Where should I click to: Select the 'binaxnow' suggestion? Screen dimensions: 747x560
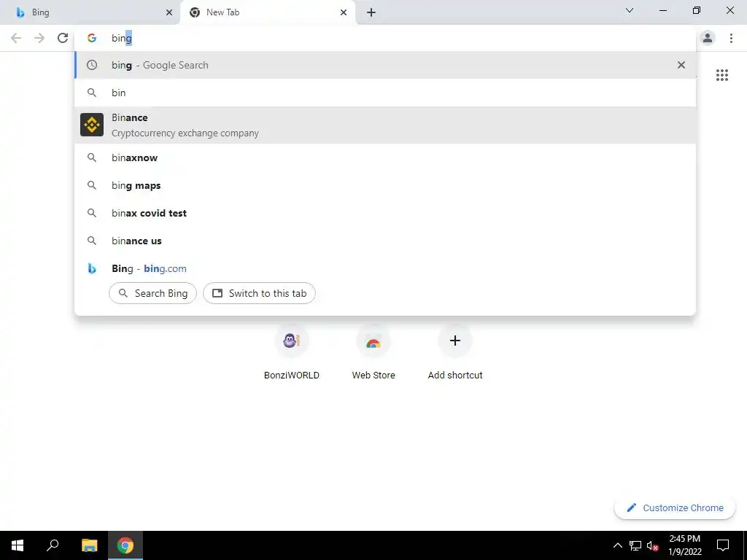385,157
